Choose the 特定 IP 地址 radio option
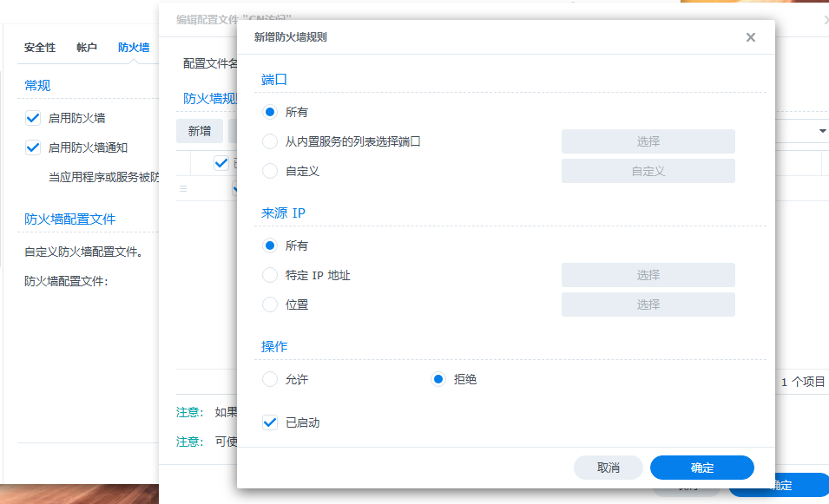 [x=270, y=275]
